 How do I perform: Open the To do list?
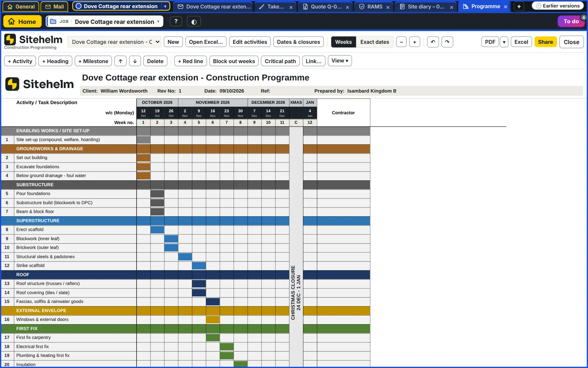point(571,22)
